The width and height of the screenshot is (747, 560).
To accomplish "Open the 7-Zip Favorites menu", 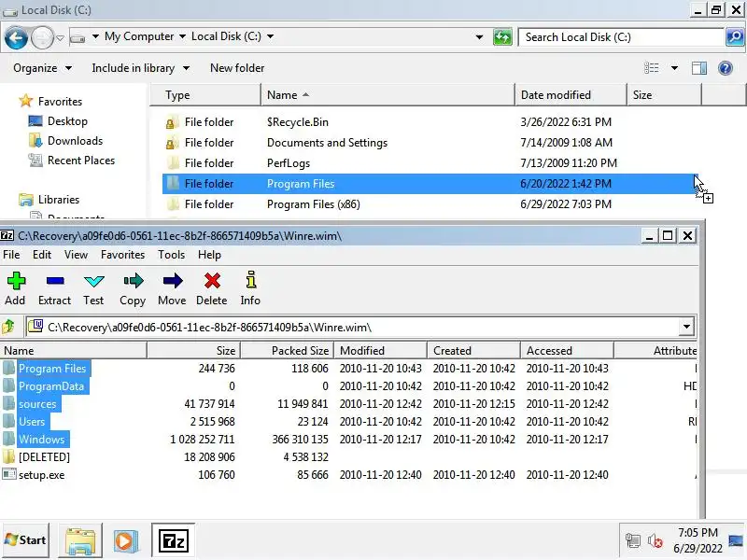I will (x=122, y=255).
